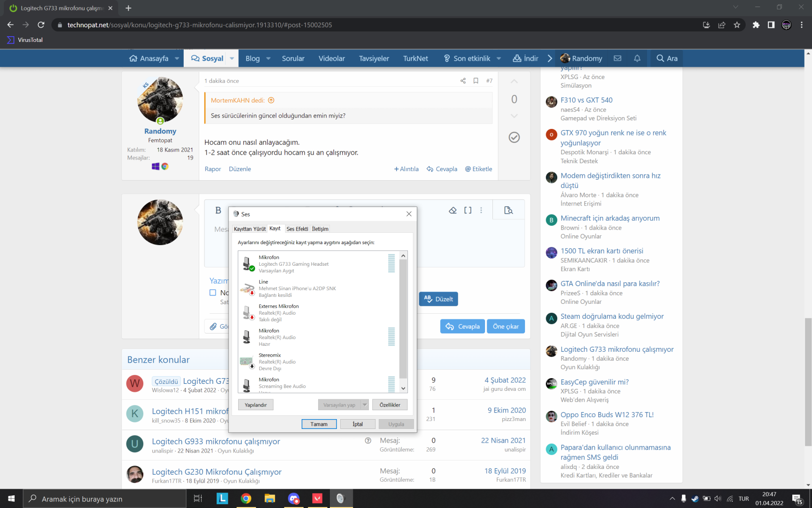812x508 pixels.
Task: Expand the quoted MortemKAHN post arrow
Action: pos(271,100)
